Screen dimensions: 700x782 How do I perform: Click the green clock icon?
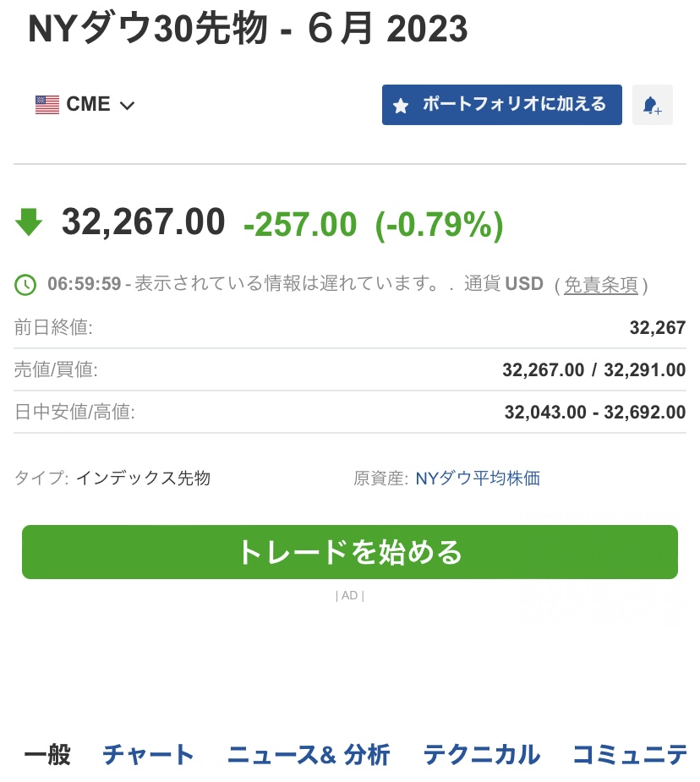[x=25, y=285]
